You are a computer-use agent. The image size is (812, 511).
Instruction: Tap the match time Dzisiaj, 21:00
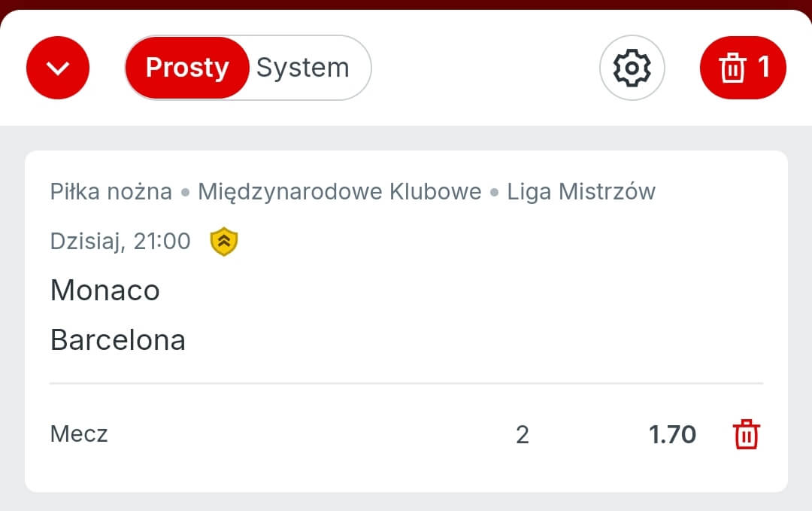click(120, 242)
